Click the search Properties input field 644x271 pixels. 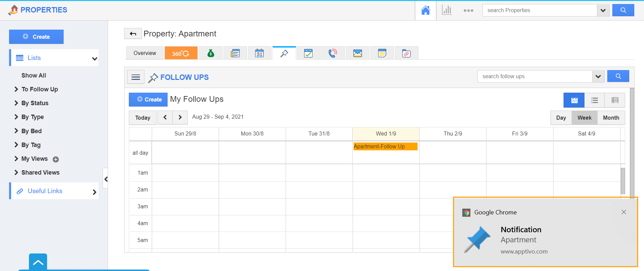coord(539,10)
